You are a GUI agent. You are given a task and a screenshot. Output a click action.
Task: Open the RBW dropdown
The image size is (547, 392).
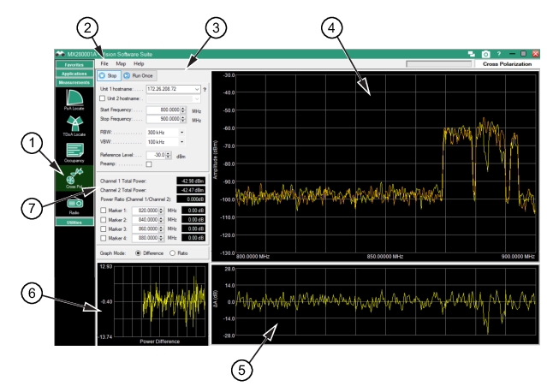click(x=181, y=133)
